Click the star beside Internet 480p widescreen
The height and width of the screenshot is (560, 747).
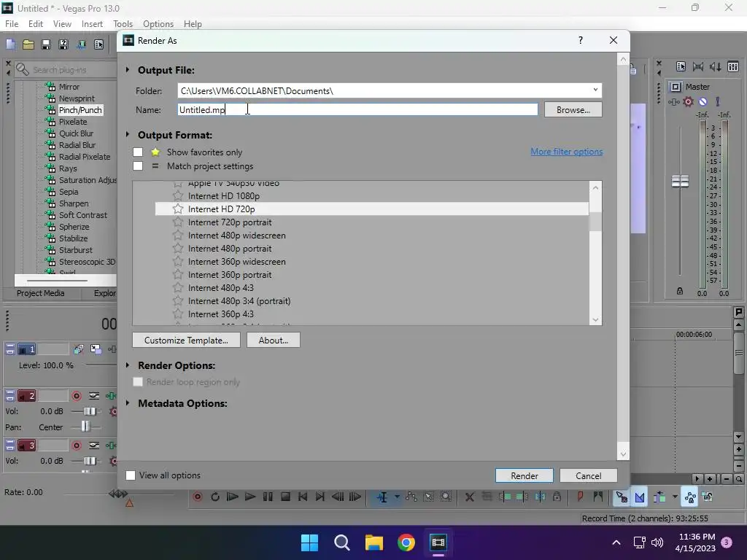pos(178,236)
